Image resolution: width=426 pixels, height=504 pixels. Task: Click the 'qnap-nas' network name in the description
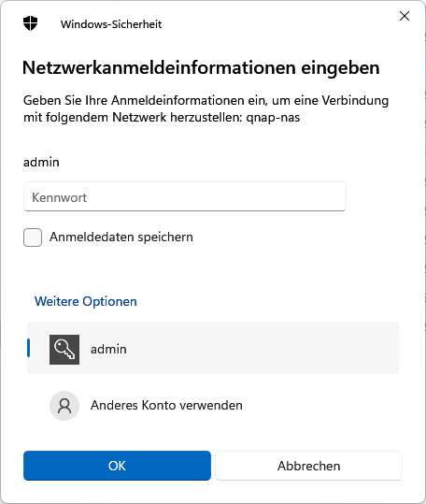coord(273,118)
